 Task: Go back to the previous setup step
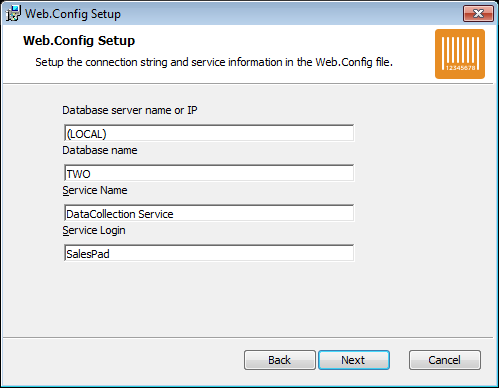pos(280,360)
